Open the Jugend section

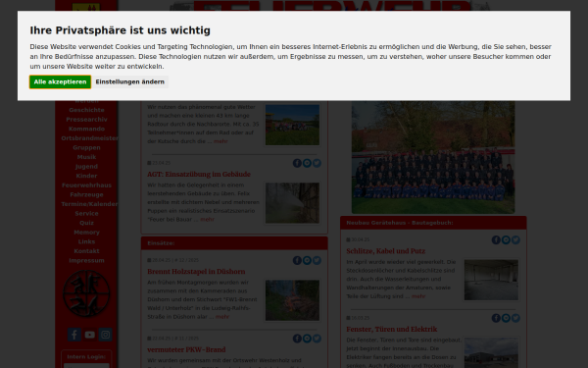[86, 167]
